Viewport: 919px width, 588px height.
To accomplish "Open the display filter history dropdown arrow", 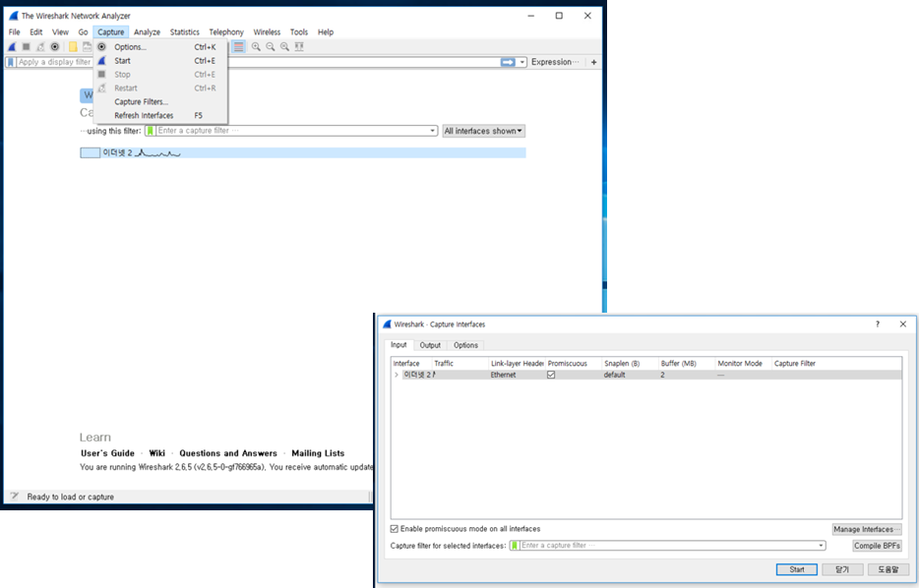I will [522, 62].
